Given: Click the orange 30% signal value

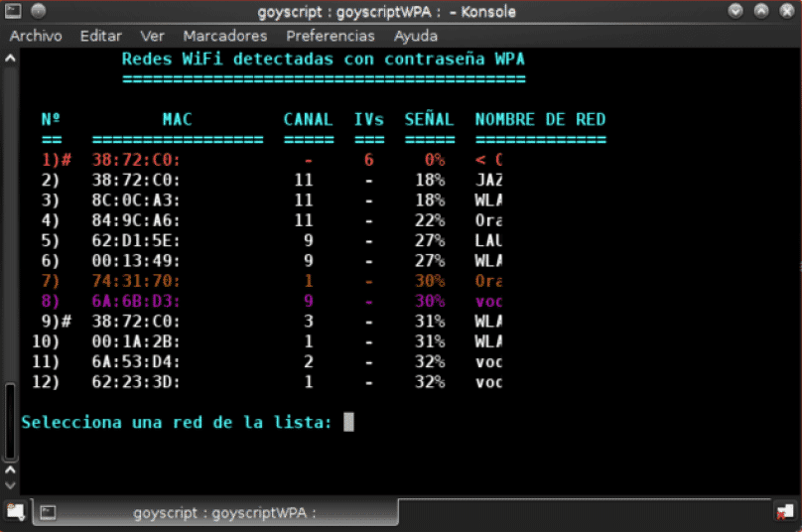Looking at the screenshot, I should (x=429, y=281).
